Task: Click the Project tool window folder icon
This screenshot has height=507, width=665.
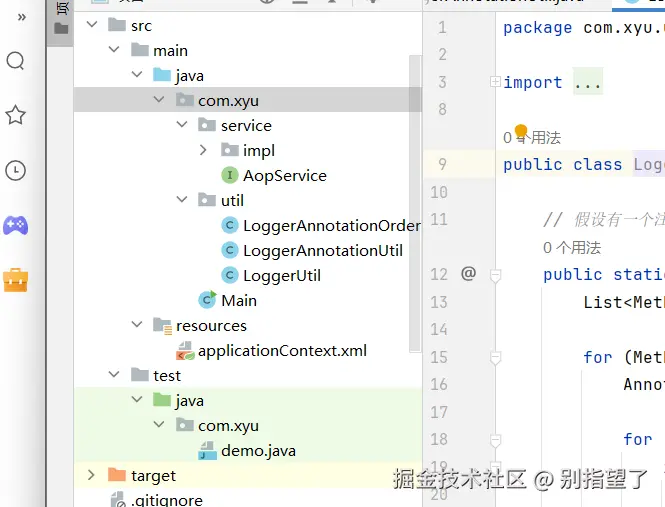Action: 61,28
